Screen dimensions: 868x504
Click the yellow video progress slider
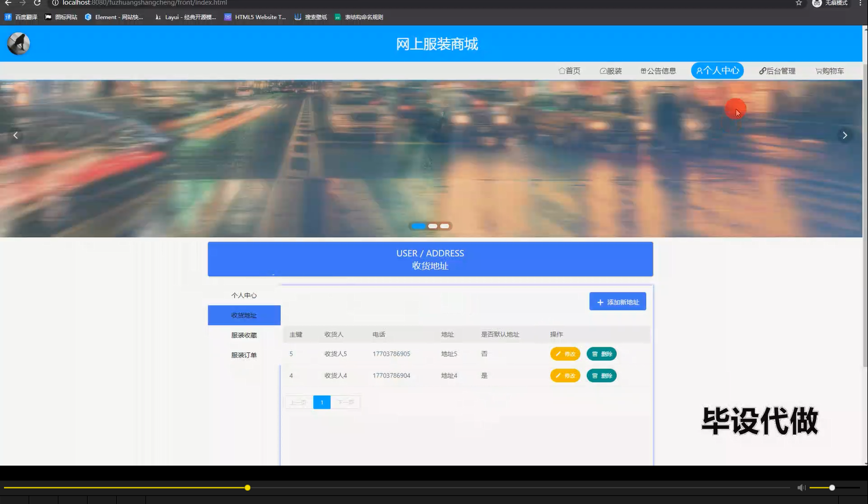[x=247, y=487]
